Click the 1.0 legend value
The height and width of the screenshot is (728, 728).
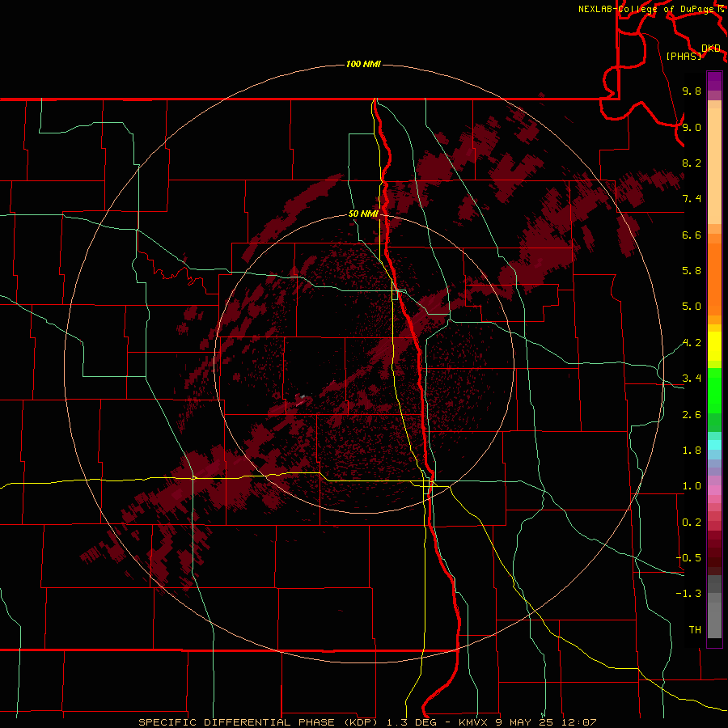point(692,485)
